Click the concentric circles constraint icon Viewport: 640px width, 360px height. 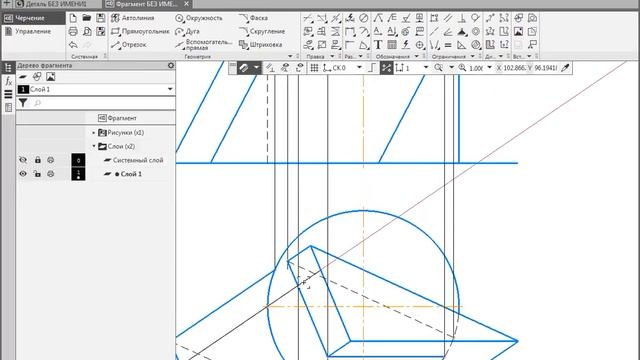tap(476, 31)
